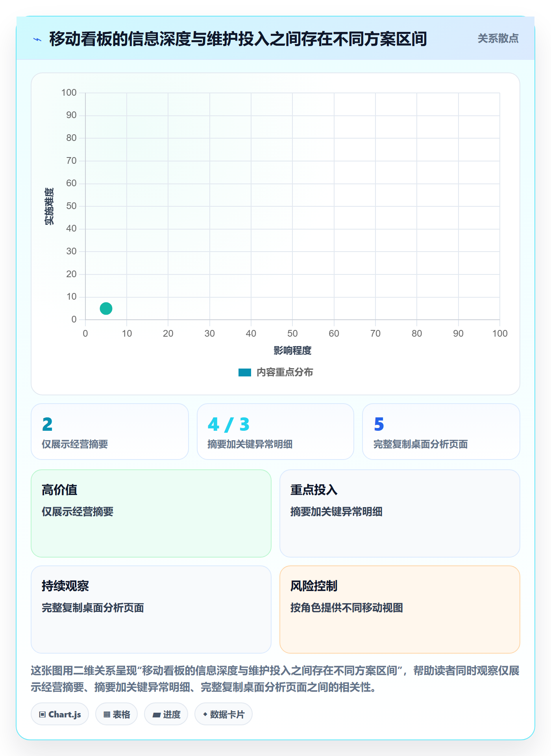Screen dimensions: 551x756
Task: Open the 摘要加关键异常明细 stat card showing 4 / 3
Action: 275,432
